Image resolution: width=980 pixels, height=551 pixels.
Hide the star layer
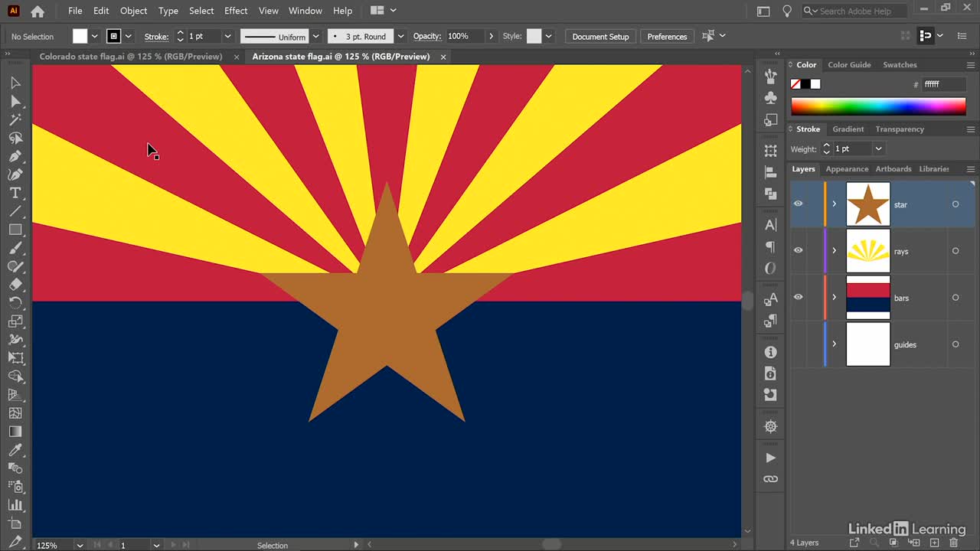pos(799,204)
